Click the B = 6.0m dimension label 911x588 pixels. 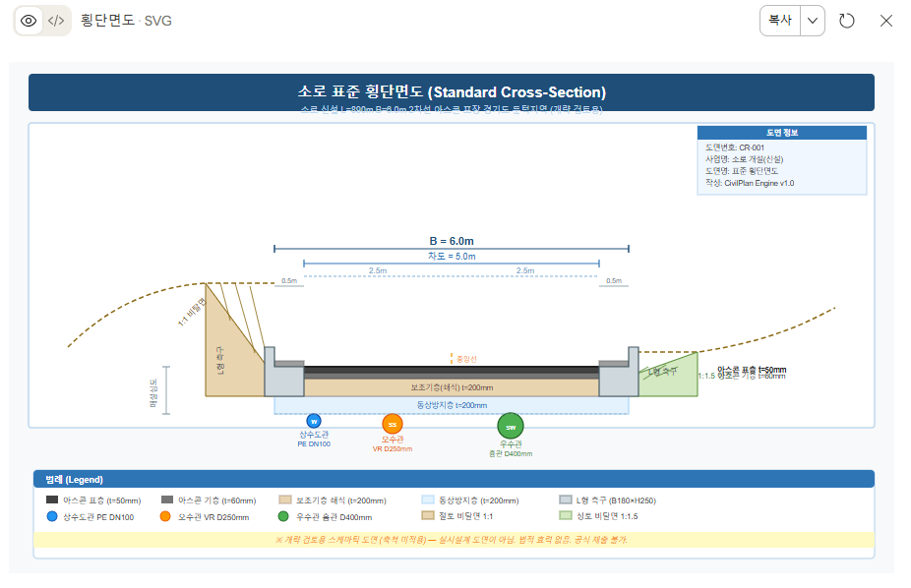click(x=452, y=241)
